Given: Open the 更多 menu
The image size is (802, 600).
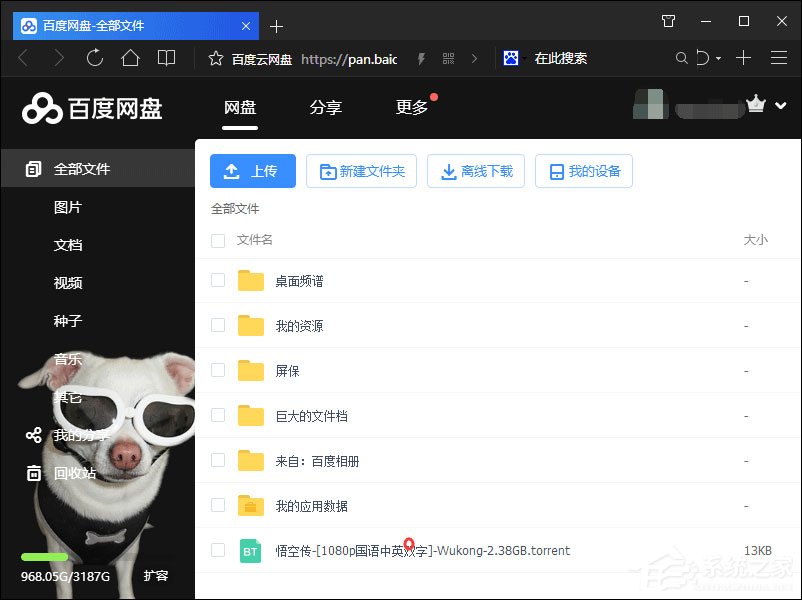Looking at the screenshot, I should (x=411, y=106).
